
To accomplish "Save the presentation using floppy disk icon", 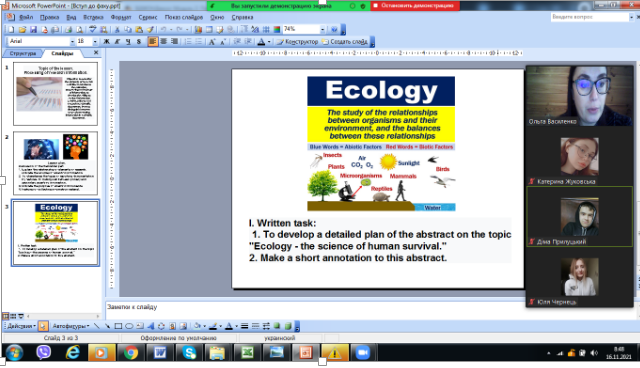I will click(33, 29).
